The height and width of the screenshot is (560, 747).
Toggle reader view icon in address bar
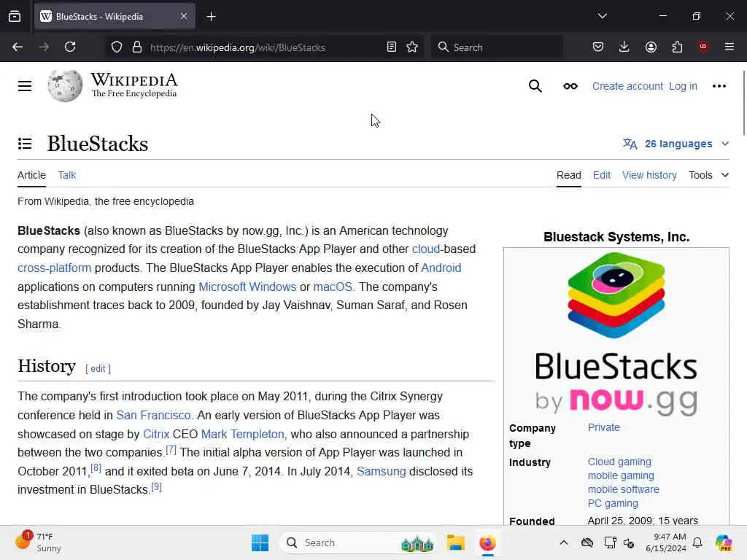coord(392,47)
